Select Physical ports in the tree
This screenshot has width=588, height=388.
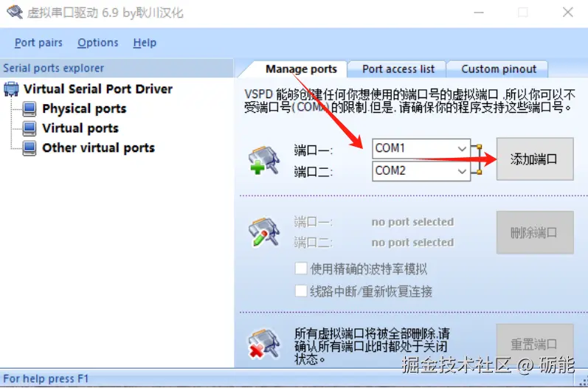point(84,108)
